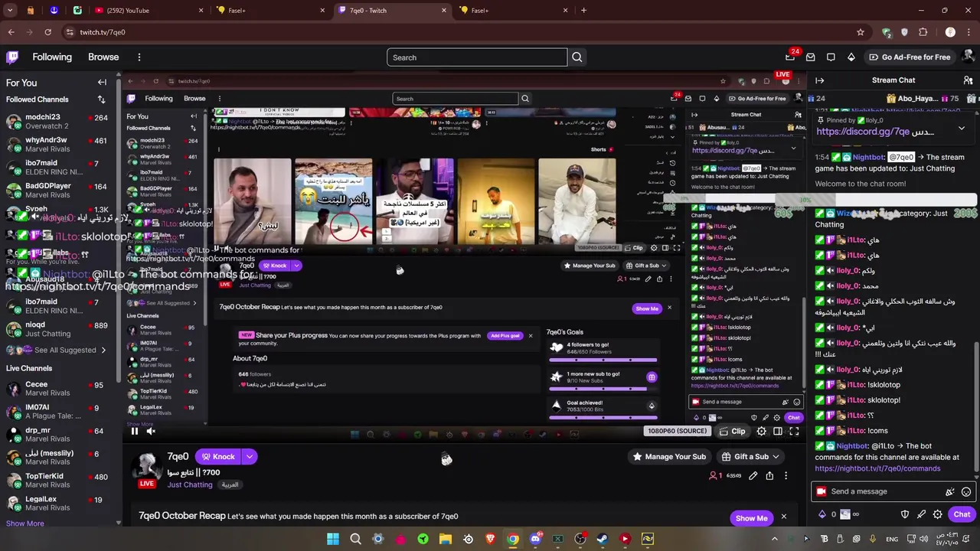This screenshot has width=980, height=551.
Task: Unmute the stream audio speaker icon
Action: point(151,432)
